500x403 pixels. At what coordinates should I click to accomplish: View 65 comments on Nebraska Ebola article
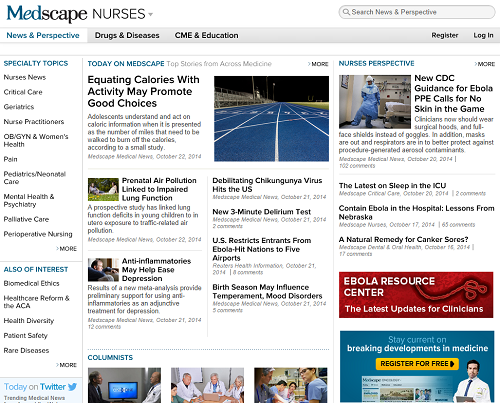(x=458, y=225)
